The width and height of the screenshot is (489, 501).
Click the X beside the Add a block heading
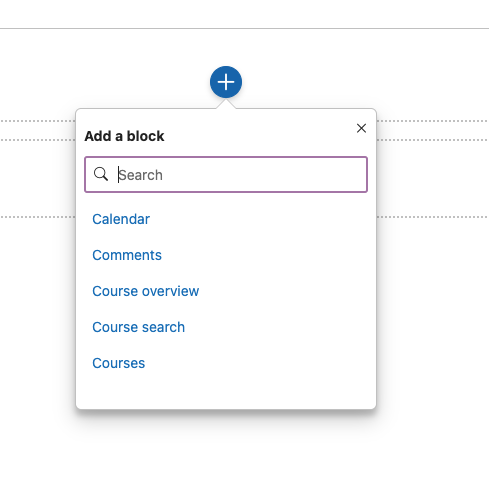click(361, 128)
